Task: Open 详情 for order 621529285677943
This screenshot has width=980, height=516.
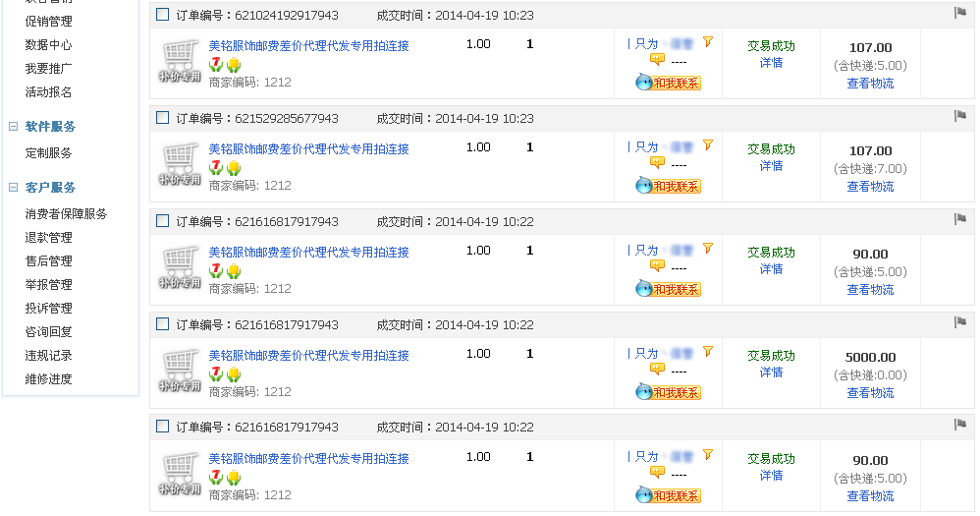Action: pos(771,166)
